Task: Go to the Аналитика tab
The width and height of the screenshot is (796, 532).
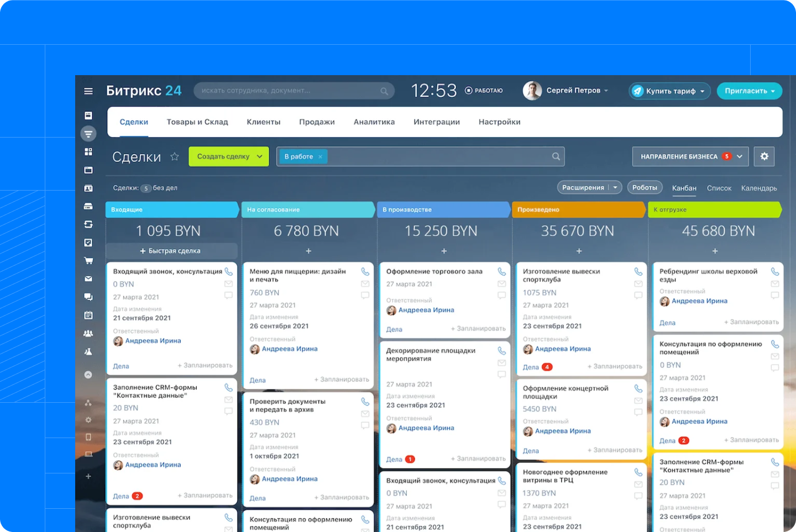Action: (x=374, y=122)
